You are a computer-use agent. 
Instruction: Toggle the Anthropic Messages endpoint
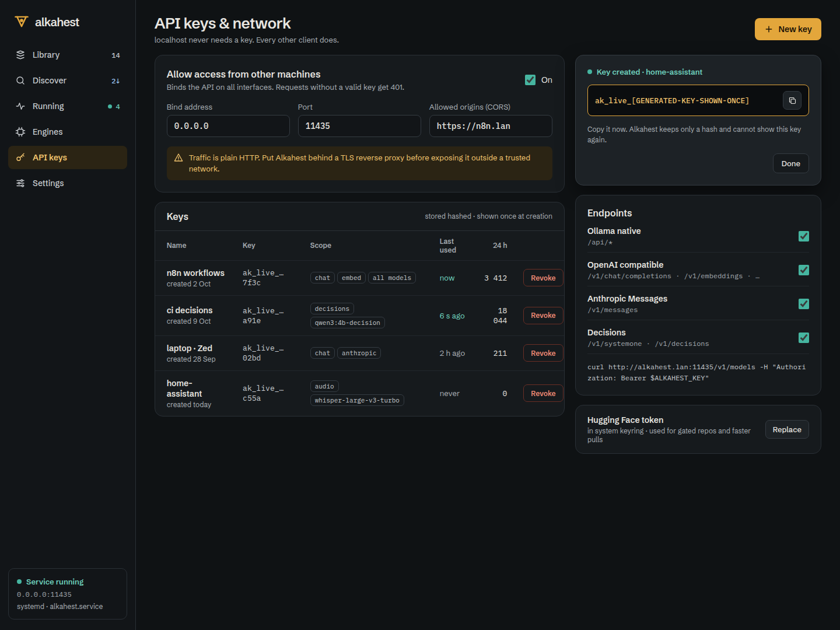pos(804,304)
